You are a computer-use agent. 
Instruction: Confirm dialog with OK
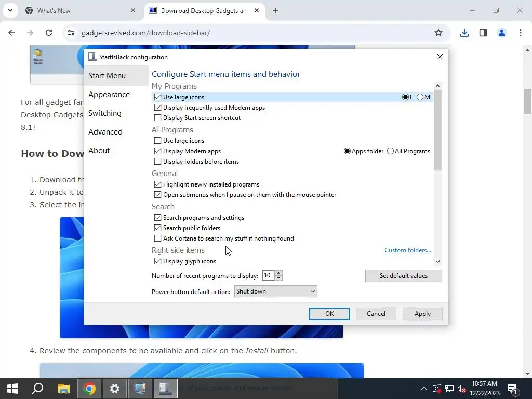(329, 314)
